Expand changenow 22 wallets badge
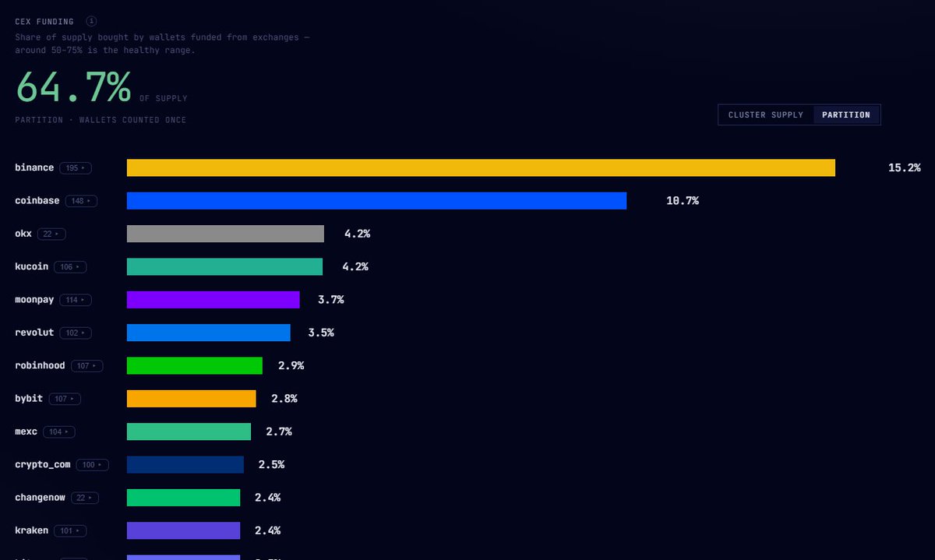 (x=84, y=498)
